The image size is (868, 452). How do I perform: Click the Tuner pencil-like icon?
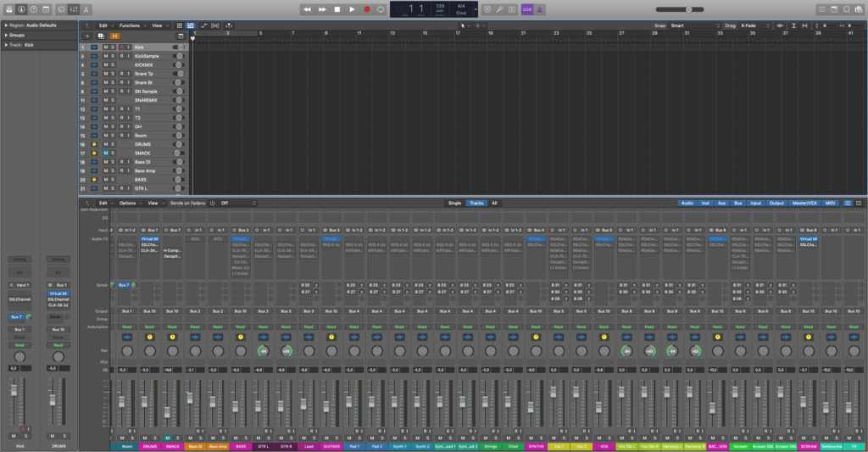pyautogui.click(x=499, y=9)
